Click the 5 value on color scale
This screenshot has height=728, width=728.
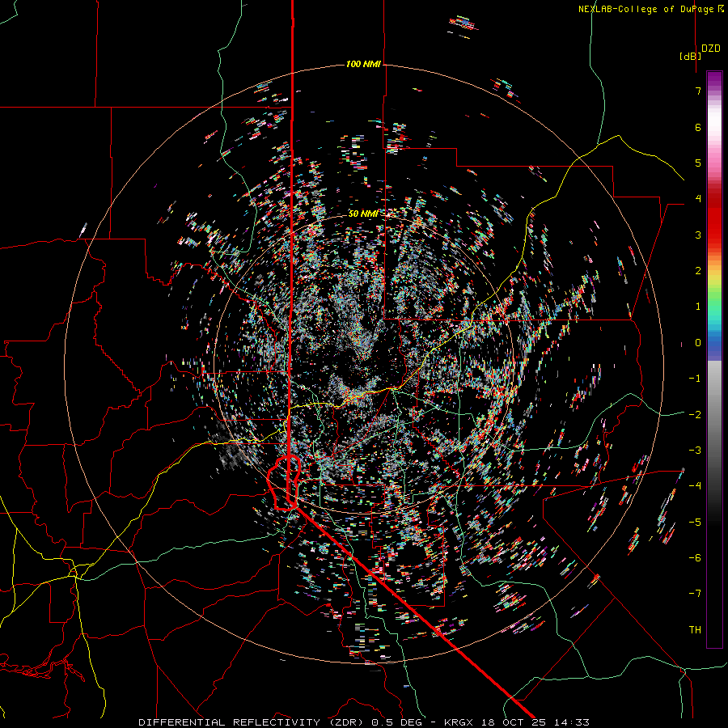(x=698, y=163)
